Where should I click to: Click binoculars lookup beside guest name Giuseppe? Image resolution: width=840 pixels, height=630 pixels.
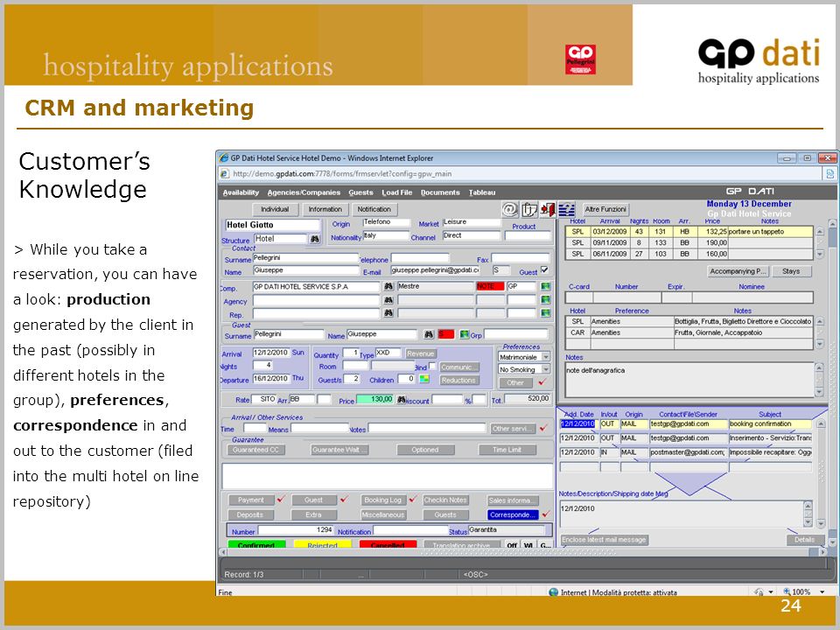click(429, 334)
